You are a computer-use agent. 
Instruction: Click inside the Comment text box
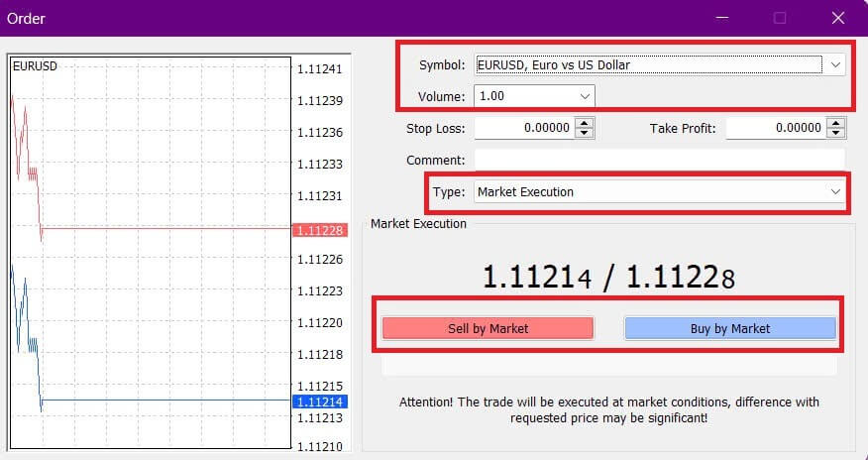(659, 160)
